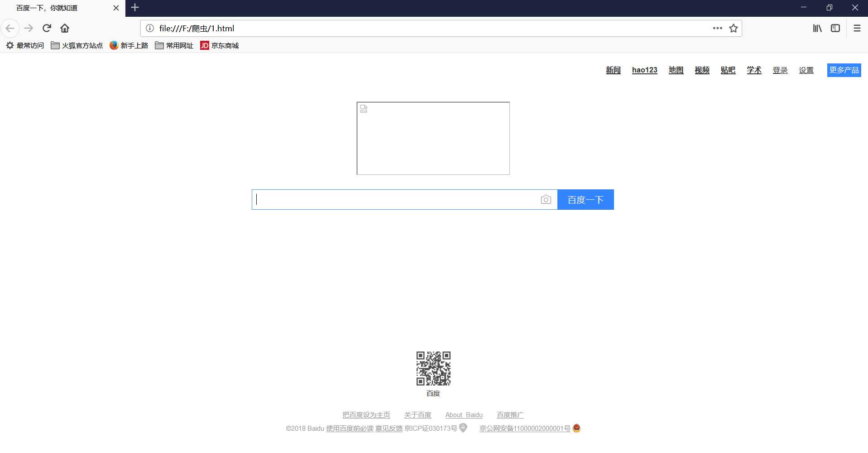Open the 更多产品 panel
The height and width of the screenshot is (453, 868).
tap(844, 70)
